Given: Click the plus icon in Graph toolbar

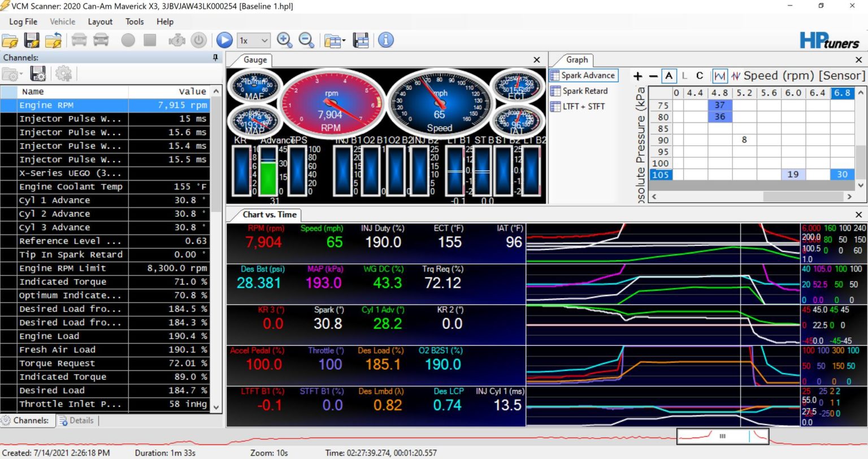Looking at the screenshot, I should 638,76.
